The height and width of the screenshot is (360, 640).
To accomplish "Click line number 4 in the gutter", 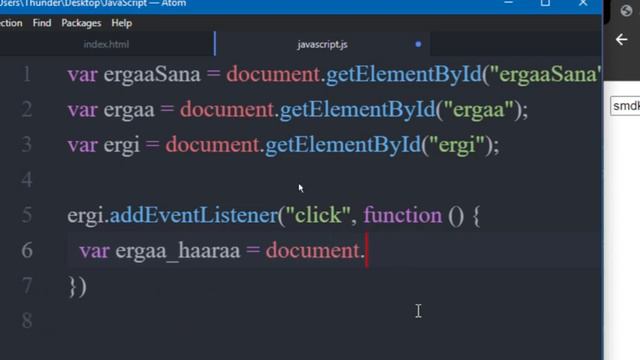I will tap(27, 180).
